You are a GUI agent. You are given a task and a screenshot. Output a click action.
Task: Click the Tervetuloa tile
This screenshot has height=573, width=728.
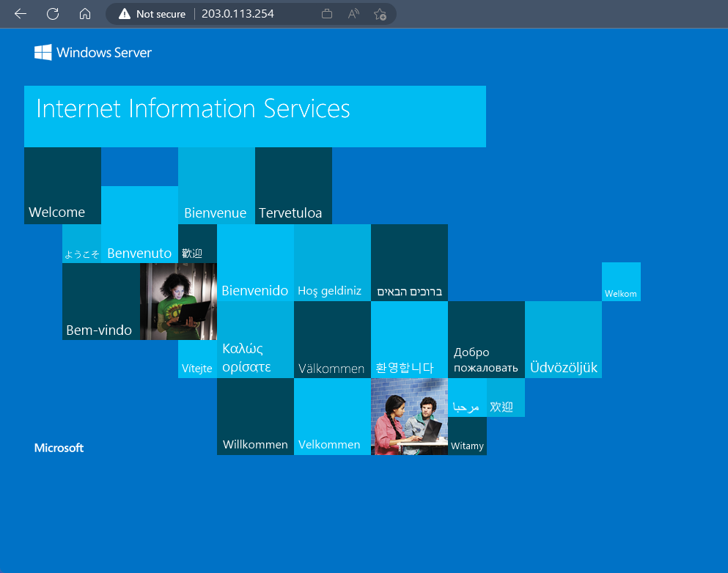pos(293,185)
